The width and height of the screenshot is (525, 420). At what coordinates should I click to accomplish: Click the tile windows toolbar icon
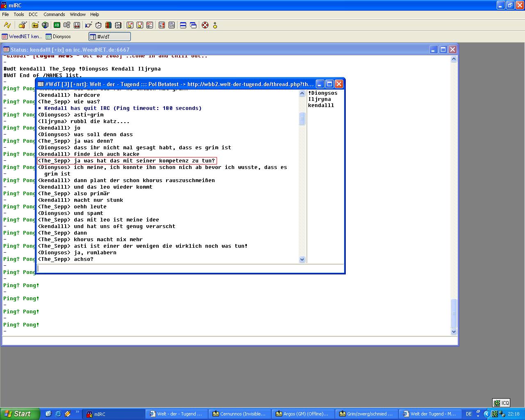(183, 25)
